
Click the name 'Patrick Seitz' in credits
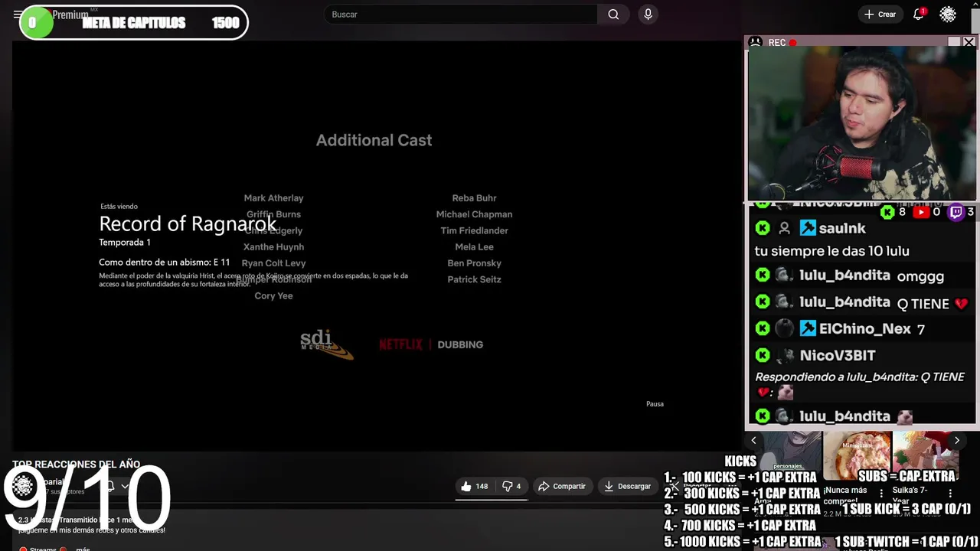point(474,279)
